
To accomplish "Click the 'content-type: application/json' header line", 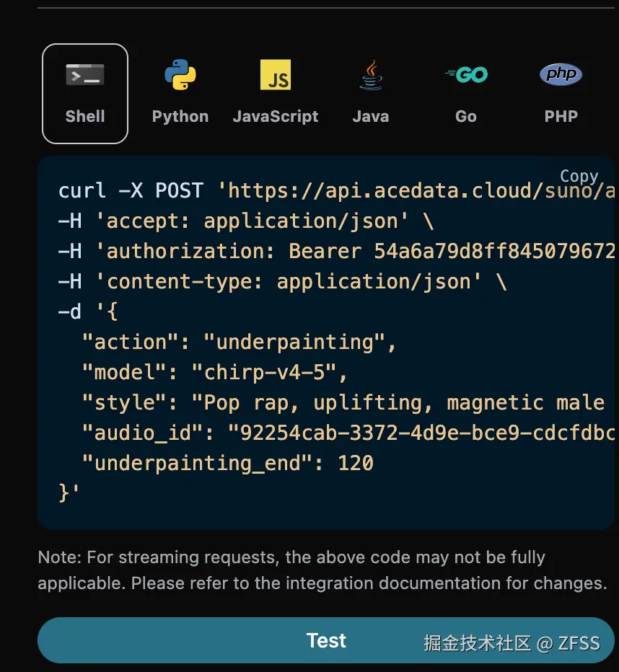I will (283, 282).
